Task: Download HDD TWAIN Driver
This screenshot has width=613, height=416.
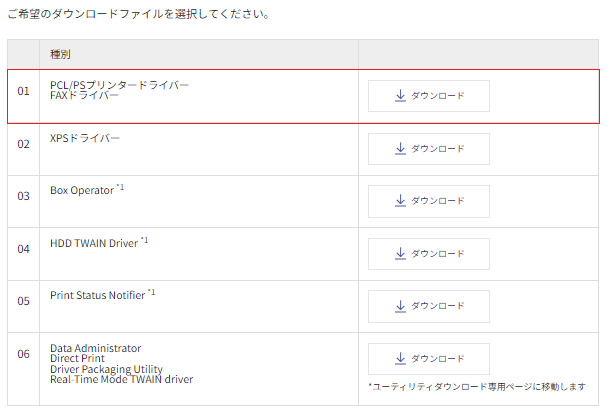Action: coord(428,254)
